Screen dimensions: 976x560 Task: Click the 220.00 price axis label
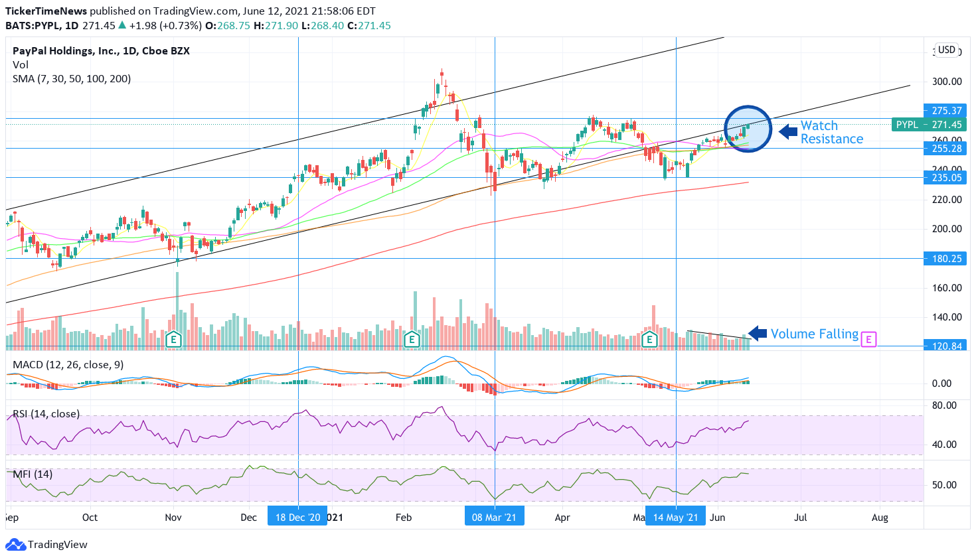click(x=947, y=199)
